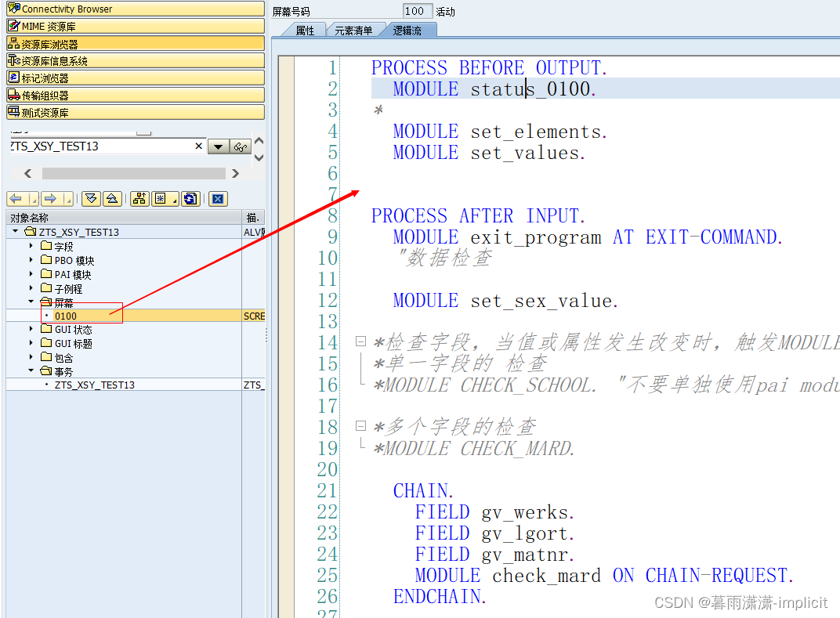The width and height of the screenshot is (840, 618).
Task: Click line 5 MODULE set_values
Action: coord(489,153)
